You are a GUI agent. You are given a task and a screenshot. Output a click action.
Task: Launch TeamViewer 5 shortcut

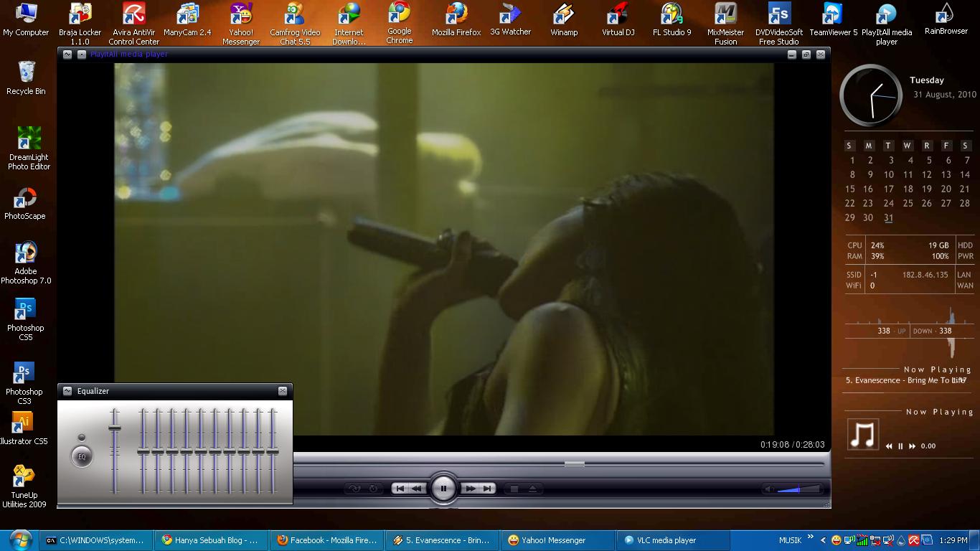pos(833,19)
